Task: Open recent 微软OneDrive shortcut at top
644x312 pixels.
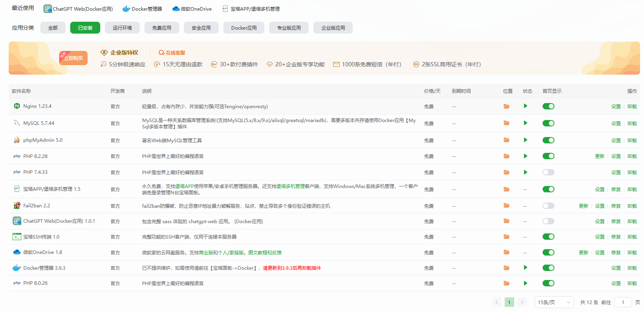Action: click(x=192, y=9)
